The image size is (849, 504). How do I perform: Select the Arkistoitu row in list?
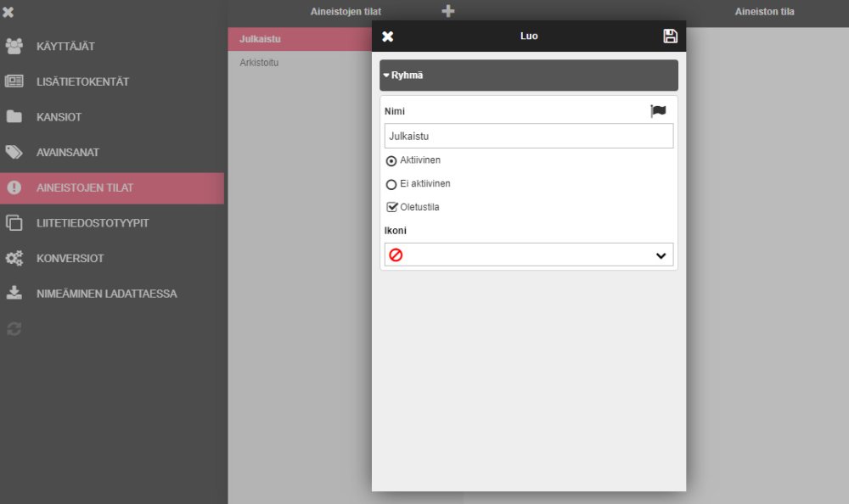[x=300, y=62]
